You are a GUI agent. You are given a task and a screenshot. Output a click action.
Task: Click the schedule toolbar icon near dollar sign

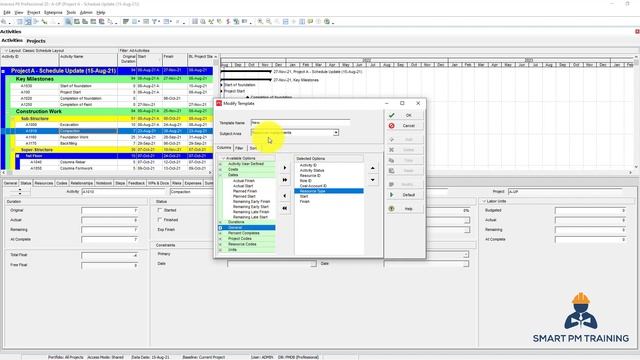click(236, 22)
